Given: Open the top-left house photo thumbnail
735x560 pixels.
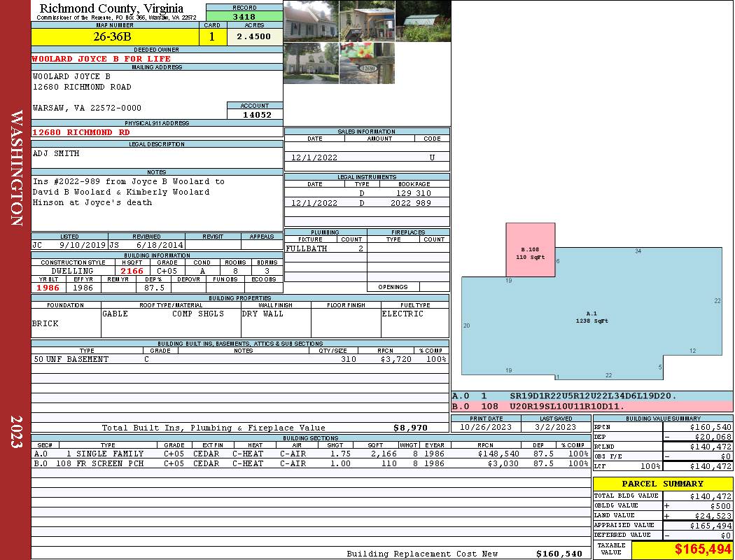Looking at the screenshot, I should coord(311,21).
